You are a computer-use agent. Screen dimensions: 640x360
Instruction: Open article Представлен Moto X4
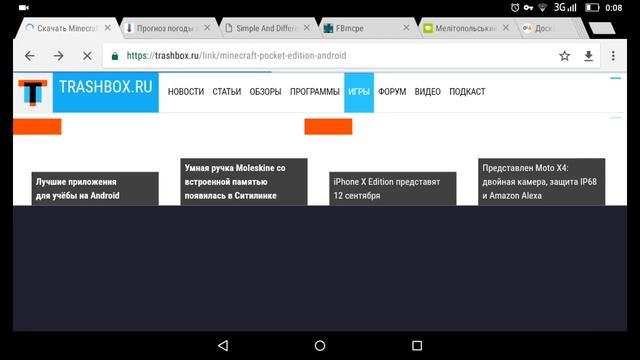[x=542, y=182]
